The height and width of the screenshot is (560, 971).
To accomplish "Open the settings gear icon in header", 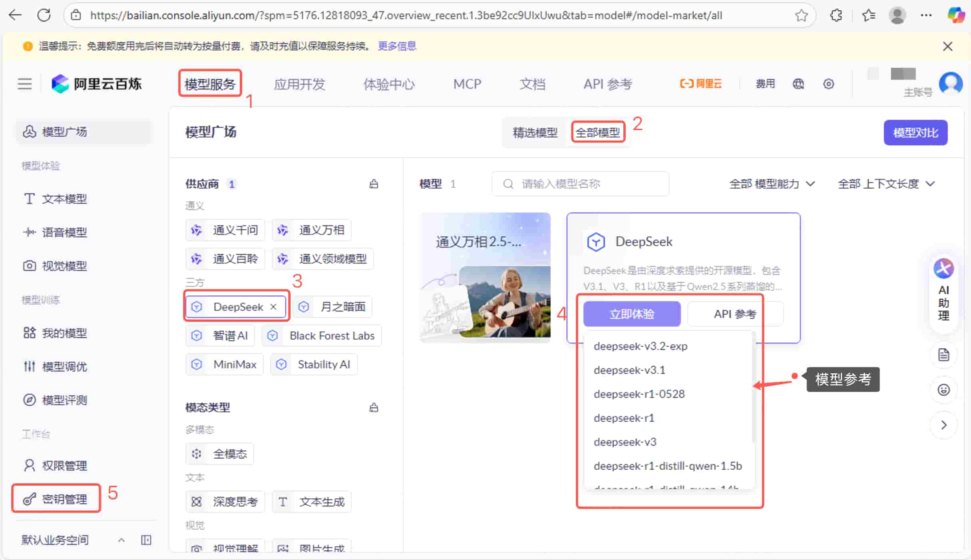I will coord(828,84).
